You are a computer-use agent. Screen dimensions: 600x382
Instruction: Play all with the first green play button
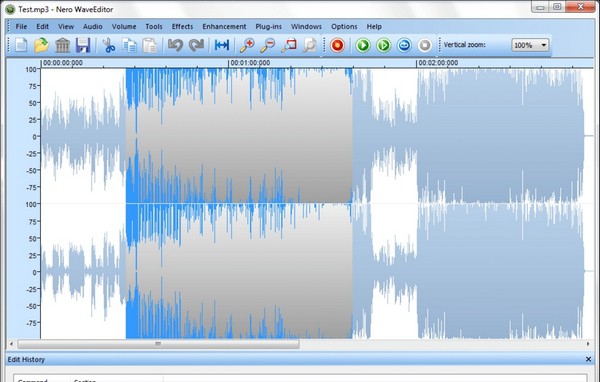click(363, 45)
